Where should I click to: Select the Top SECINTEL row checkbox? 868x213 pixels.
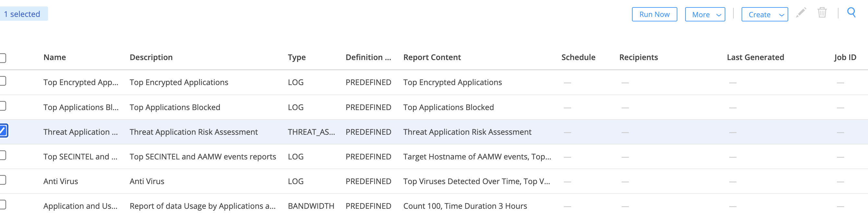(x=2, y=156)
